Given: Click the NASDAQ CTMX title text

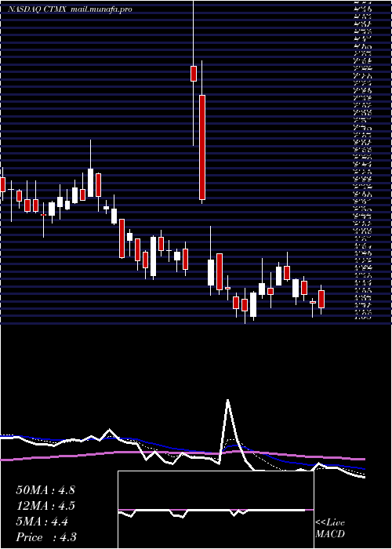Looking at the screenshot, I should pyautogui.click(x=38, y=9).
